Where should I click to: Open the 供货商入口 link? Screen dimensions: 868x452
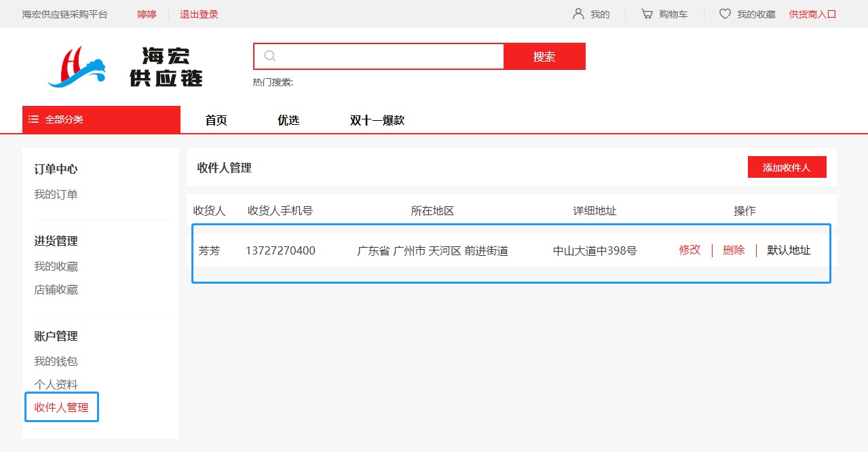pos(812,14)
